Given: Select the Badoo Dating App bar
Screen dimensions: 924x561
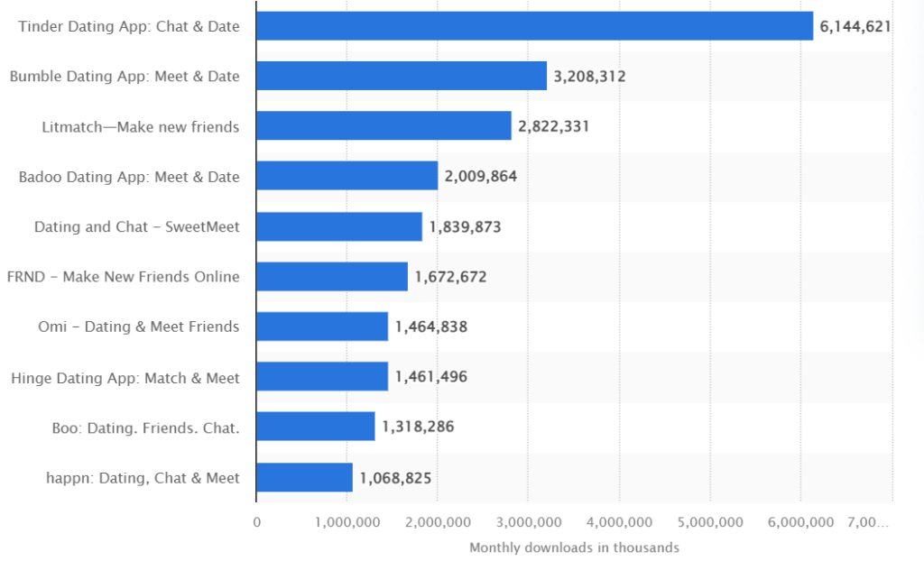Looking at the screenshot, I should 347,176.
